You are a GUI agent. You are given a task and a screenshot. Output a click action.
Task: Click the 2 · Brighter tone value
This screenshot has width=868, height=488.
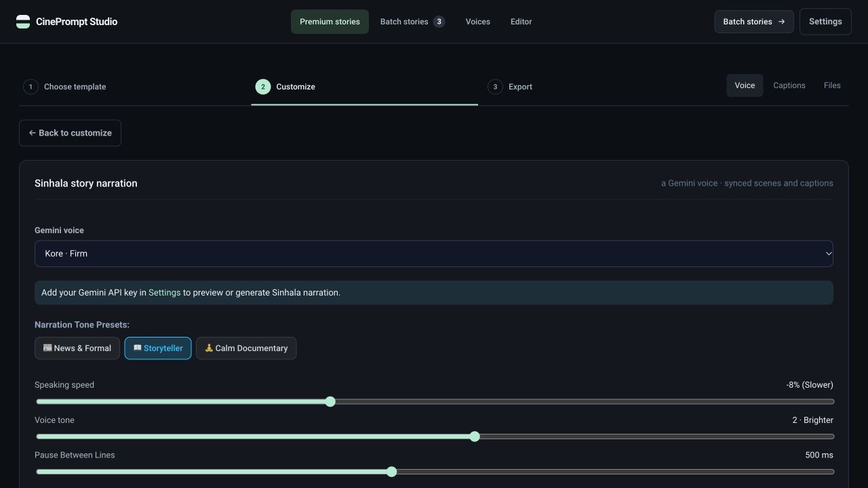tap(812, 420)
